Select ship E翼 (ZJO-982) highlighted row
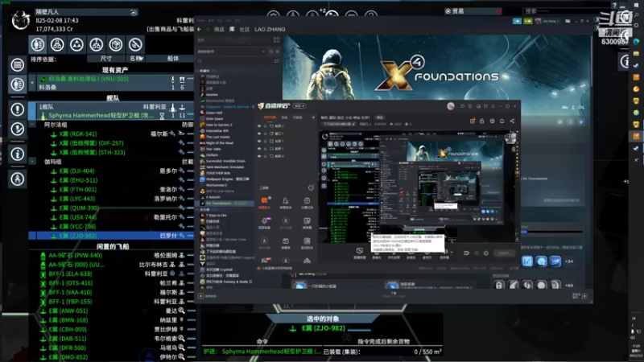 [111, 236]
